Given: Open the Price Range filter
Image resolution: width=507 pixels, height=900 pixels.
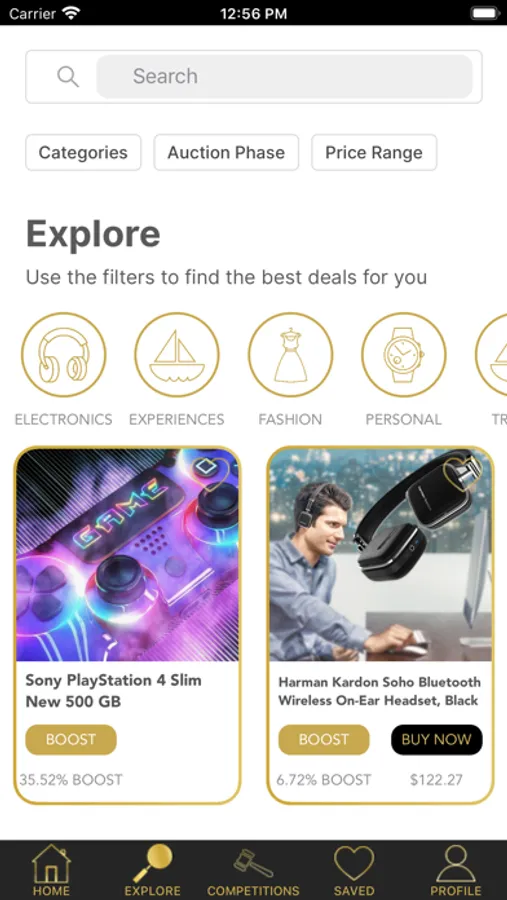Looking at the screenshot, I should 374,153.
